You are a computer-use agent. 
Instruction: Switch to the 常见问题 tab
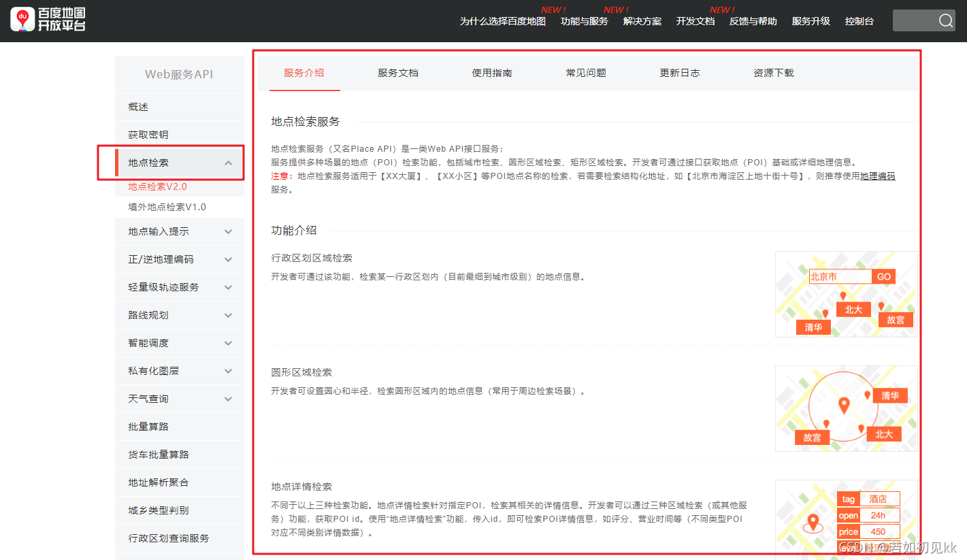[586, 73]
